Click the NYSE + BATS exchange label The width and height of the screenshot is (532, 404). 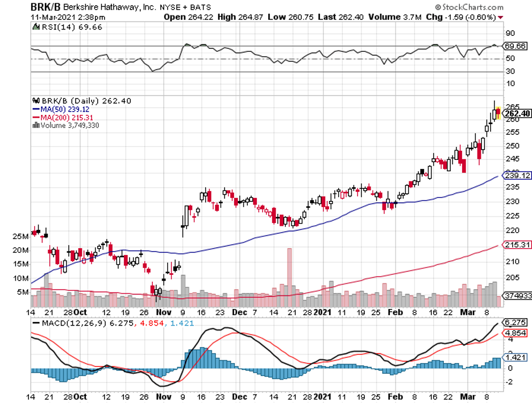(x=185, y=7)
